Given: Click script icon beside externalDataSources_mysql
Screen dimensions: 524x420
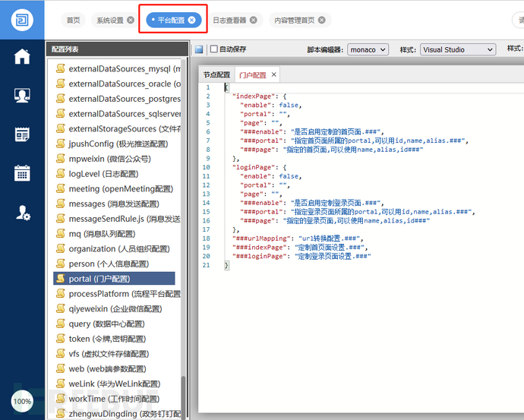Looking at the screenshot, I should pyautogui.click(x=61, y=68).
